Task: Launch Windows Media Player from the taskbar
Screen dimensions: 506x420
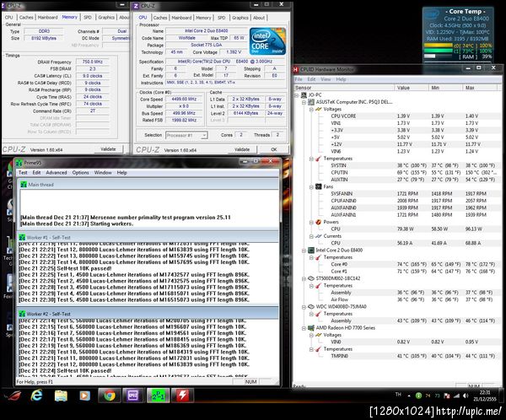Action: pyautogui.click(x=84, y=396)
